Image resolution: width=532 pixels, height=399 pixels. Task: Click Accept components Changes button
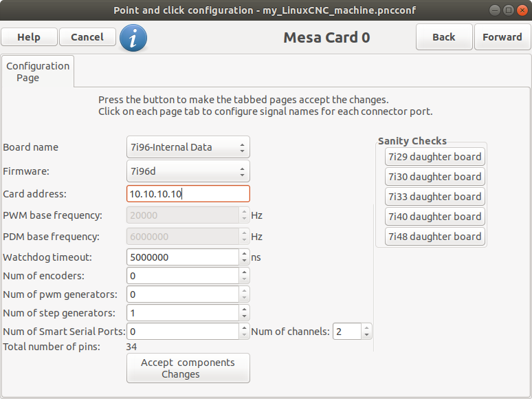tap(188, 368)
